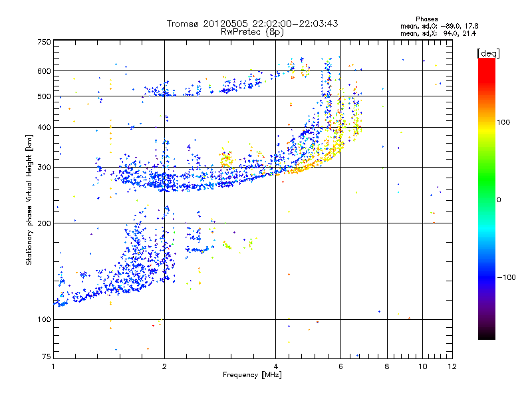The image size is (532, 399).
Task: Click the y-axis label 'Stationary phase Virtual Height [km]'
Action: 29,199
